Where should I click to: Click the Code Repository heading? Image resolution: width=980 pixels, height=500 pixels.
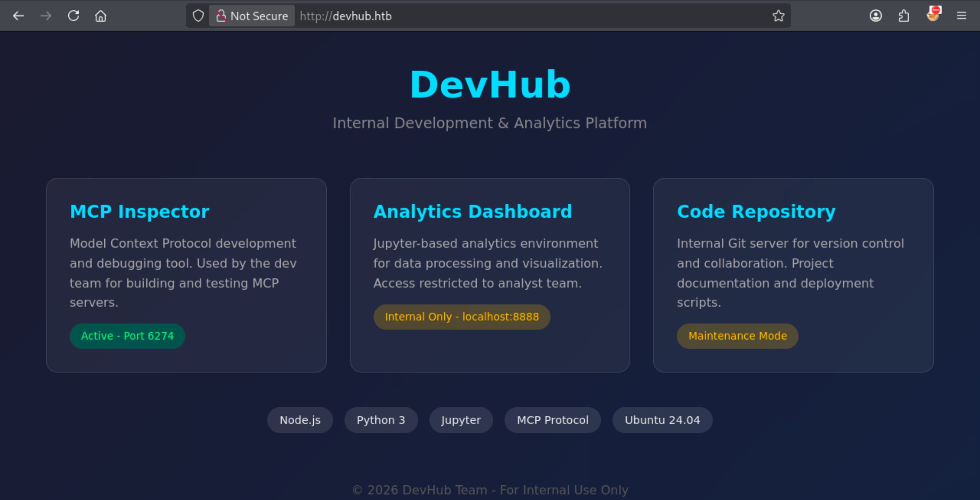point(756,211)
